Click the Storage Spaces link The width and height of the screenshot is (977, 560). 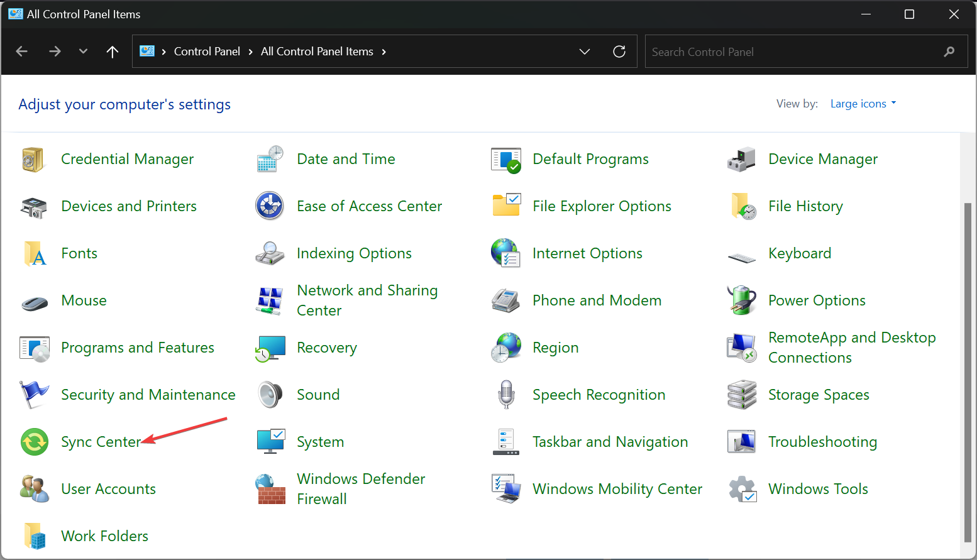tap(819, 395)
